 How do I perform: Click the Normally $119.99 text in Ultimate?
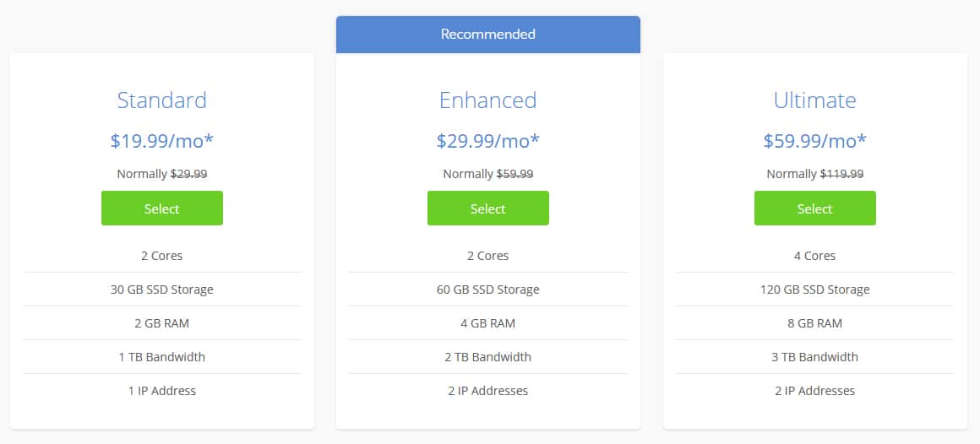pos(815,174)
